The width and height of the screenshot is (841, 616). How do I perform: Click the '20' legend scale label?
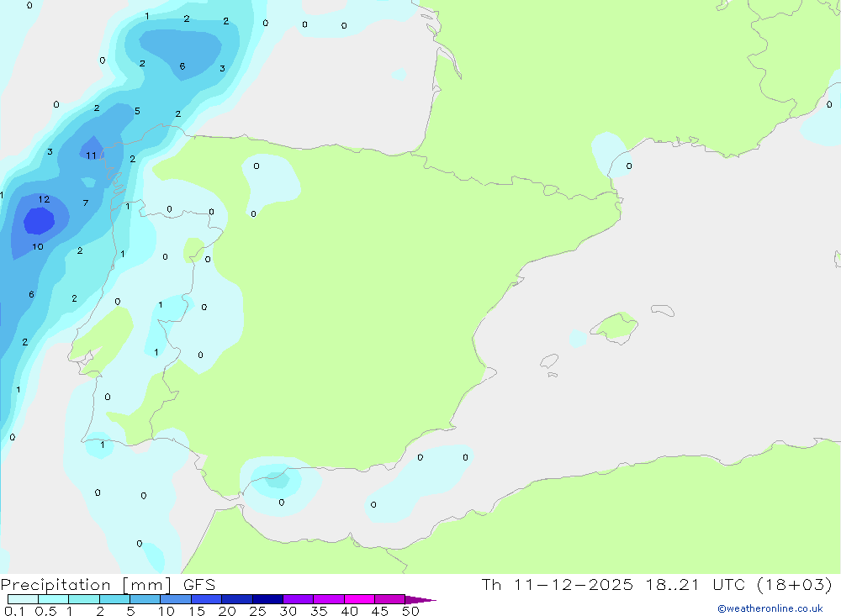(227, 611)
